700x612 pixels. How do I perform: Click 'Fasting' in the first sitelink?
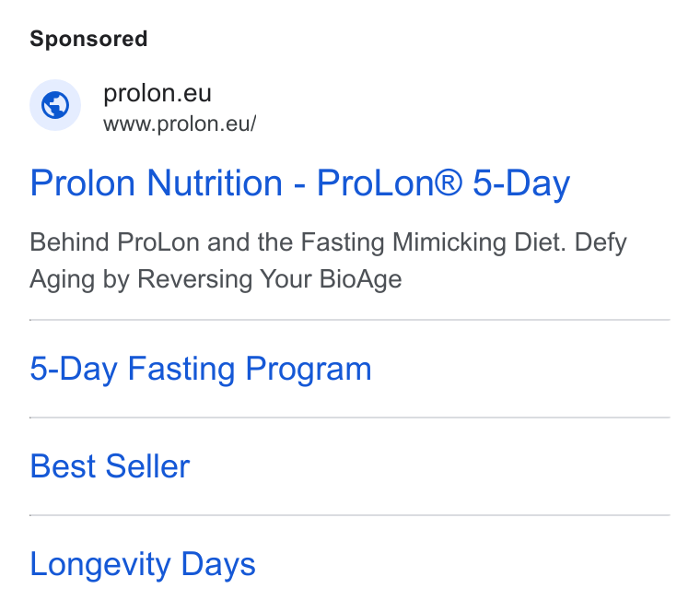[181, 369]
